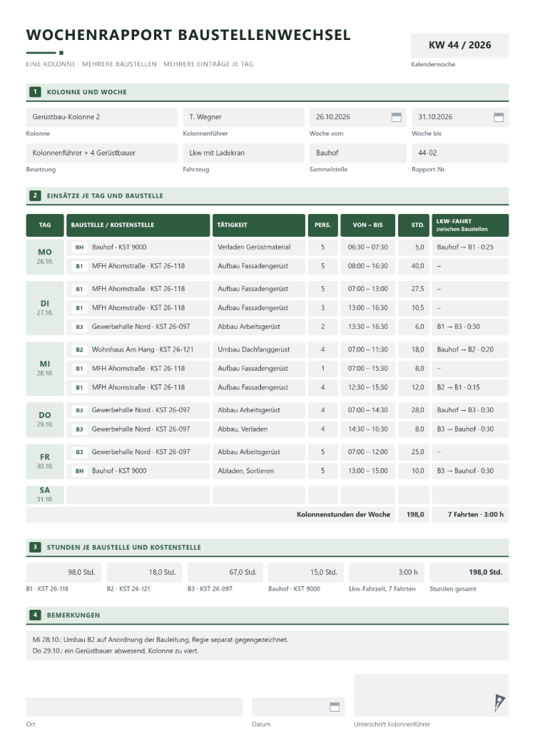Image resolution: width=535 pixels, height=756 pixels.
Task: Select 'Wohnhaus Am Hang · KST 26-121' cell
Action: point(138,350)
